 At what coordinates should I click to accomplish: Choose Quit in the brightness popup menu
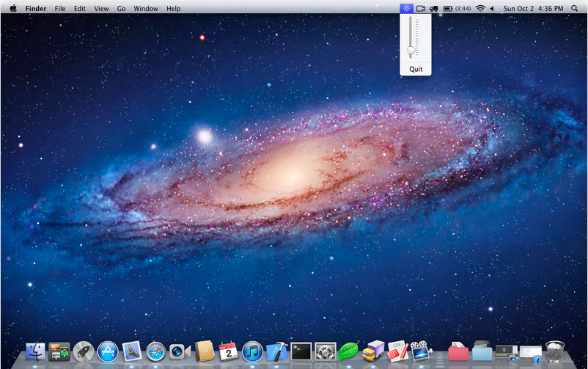[416, 69]
